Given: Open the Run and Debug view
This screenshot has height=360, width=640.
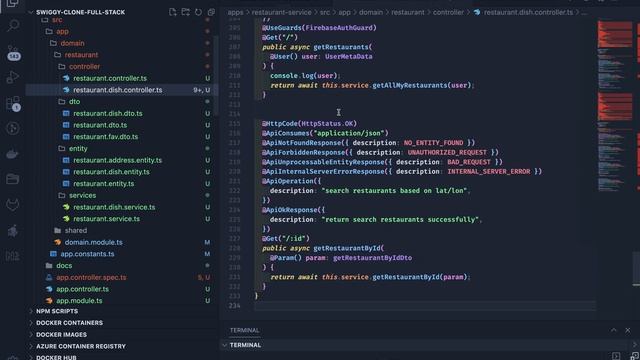Looking at the screenshot, I should (13, 78).
